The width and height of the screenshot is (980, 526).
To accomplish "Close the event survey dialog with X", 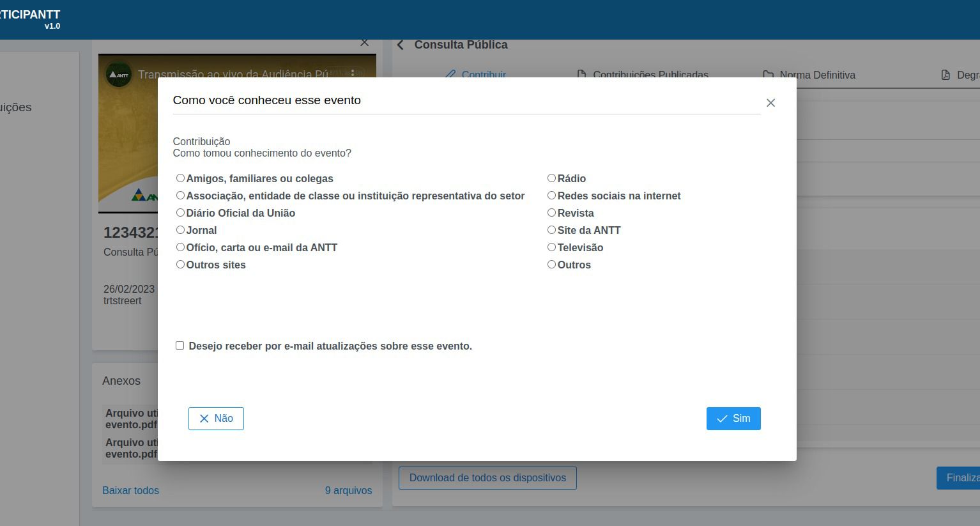I will point(770,103).
